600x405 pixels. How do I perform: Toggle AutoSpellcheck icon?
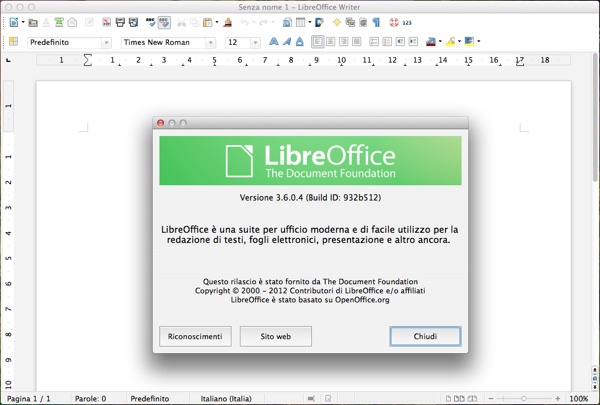(164, 23)
